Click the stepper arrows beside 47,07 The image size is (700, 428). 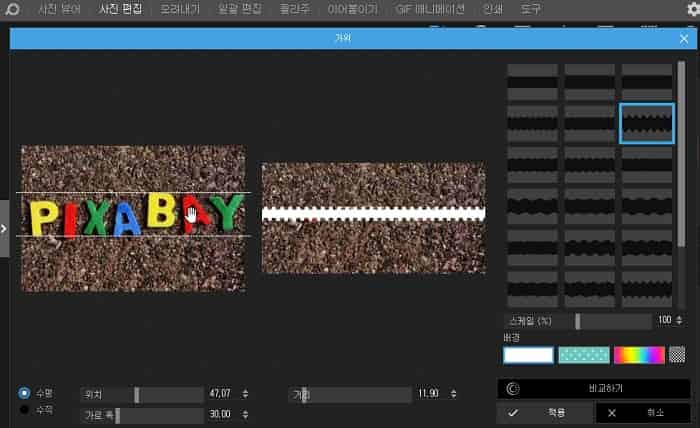point(245,394)
